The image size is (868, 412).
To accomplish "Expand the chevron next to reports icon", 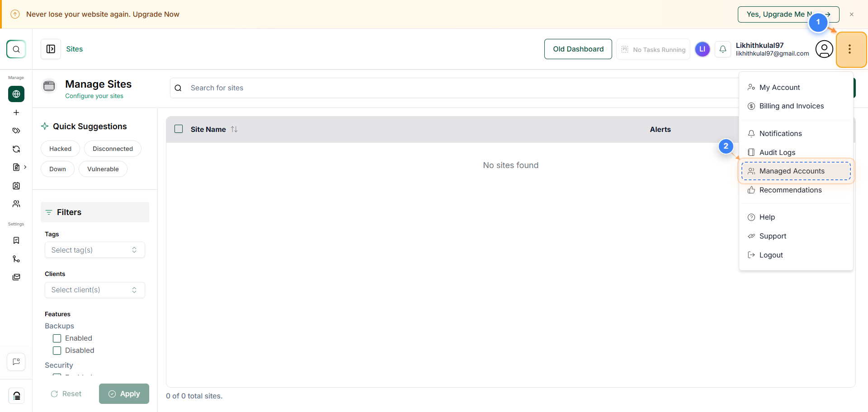I will pos(25,167).
